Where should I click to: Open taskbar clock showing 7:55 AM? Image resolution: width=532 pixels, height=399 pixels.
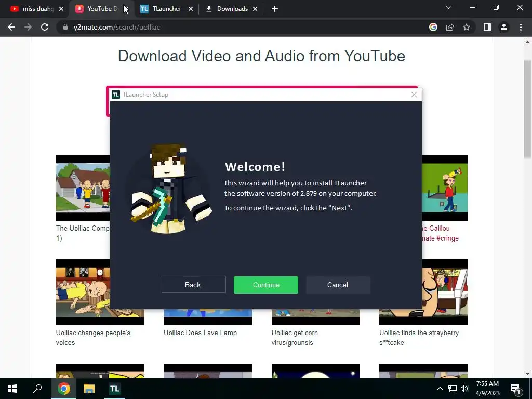[487, 389]
